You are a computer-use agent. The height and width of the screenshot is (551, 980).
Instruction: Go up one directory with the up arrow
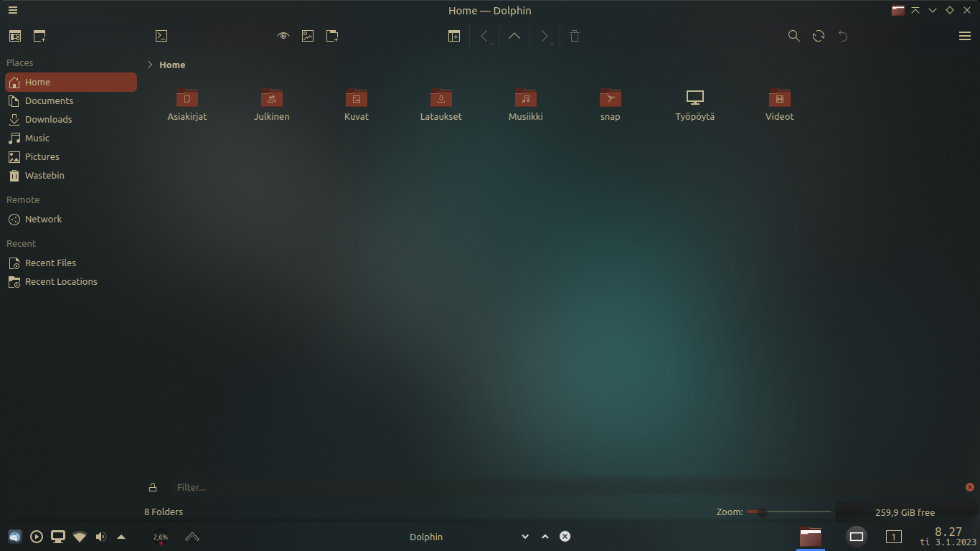tap(514, 36)
